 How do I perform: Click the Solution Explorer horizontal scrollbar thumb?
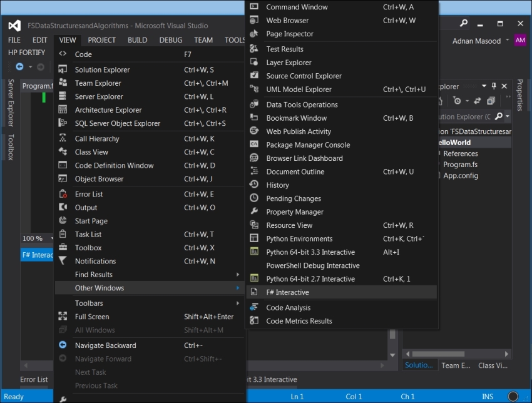point(438,354)
